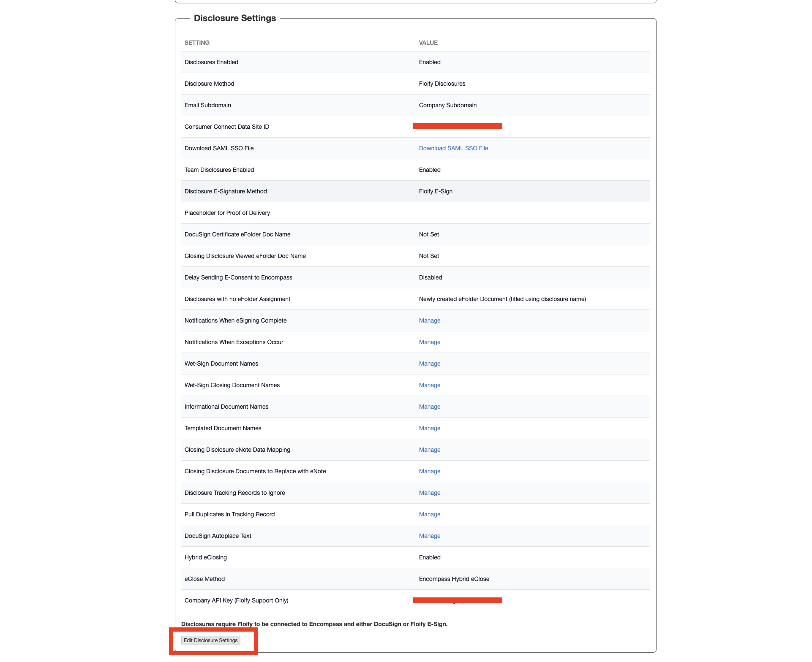Click the Floify E-Sign value text
Viewport: 812px width, 662px height.
coord(436,191)
